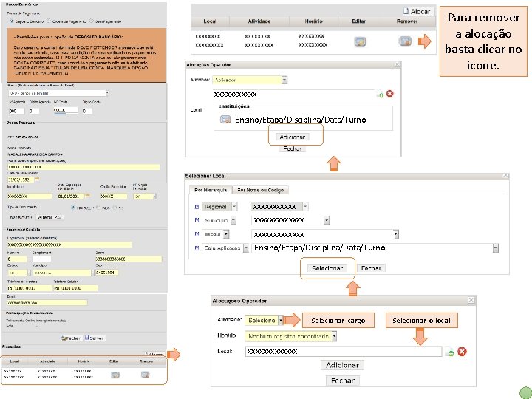Screen dimensions: 532x399
Task: Click the Instituições icon beside Ensino/Etapa/Disciplina text
Action: [225, 120]
